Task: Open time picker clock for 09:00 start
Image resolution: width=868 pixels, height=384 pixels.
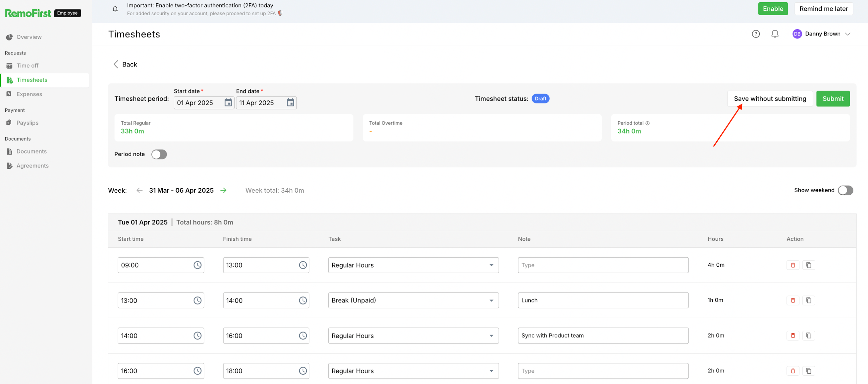Action: 197,265
